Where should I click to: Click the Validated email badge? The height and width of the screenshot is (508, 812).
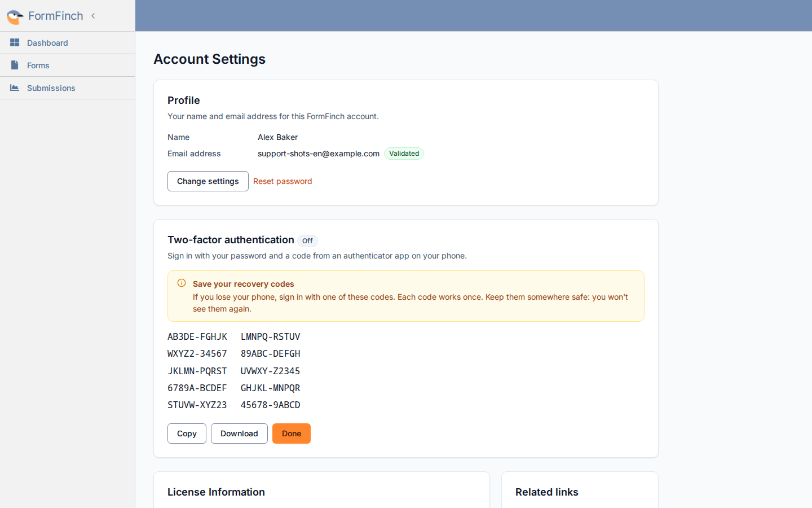click(404, 154)
